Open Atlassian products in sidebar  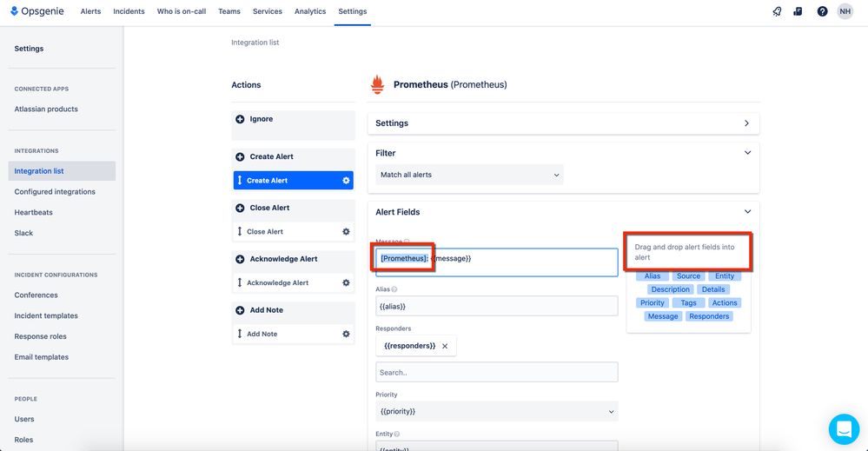[x=46, y=109]
